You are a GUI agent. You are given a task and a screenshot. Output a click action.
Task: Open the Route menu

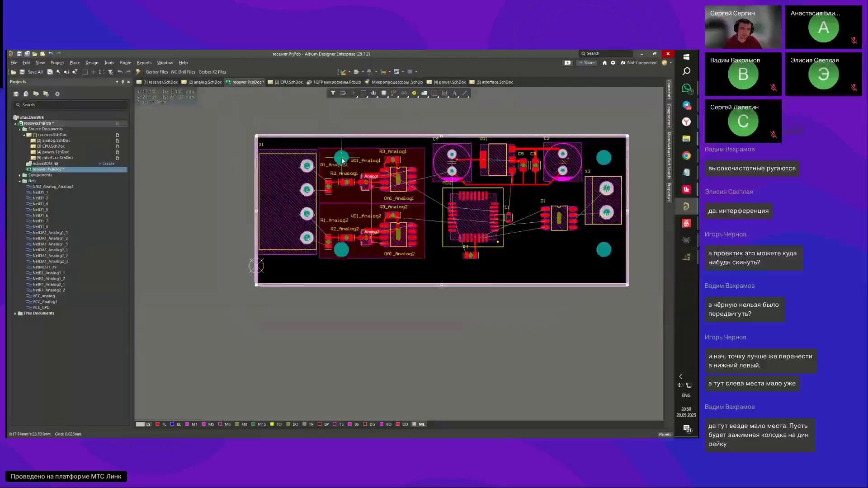click(x=125, y=63)
